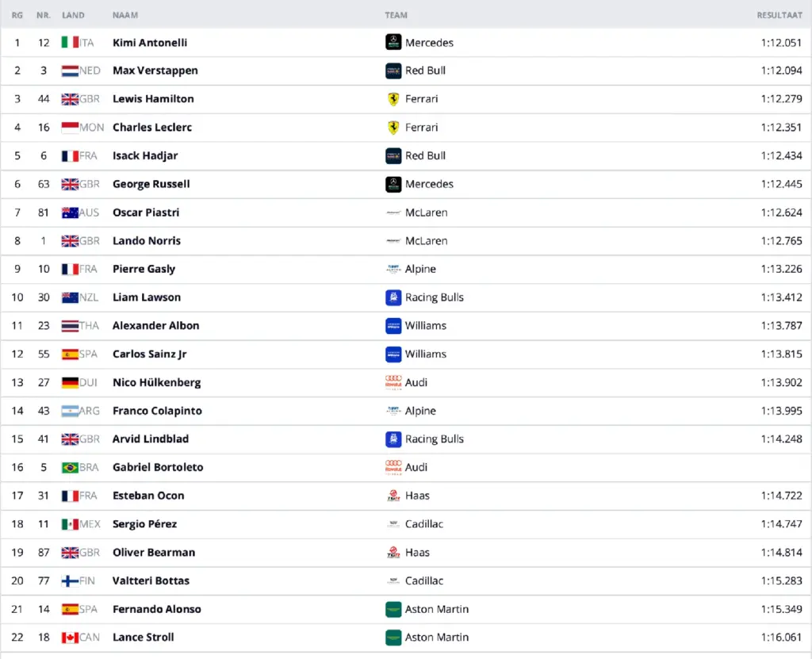Click the lap time 1:12.051
Viewport: 812px width, 659px height.
pos(781,43)
